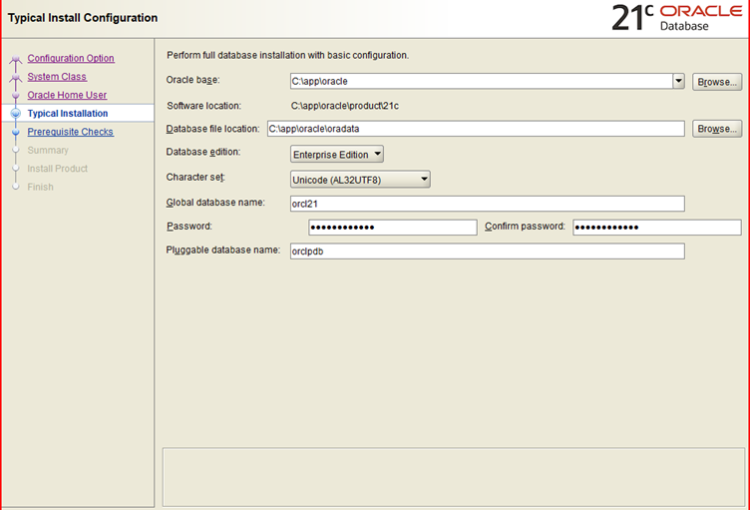Click the System Class step marker icon

15,78
